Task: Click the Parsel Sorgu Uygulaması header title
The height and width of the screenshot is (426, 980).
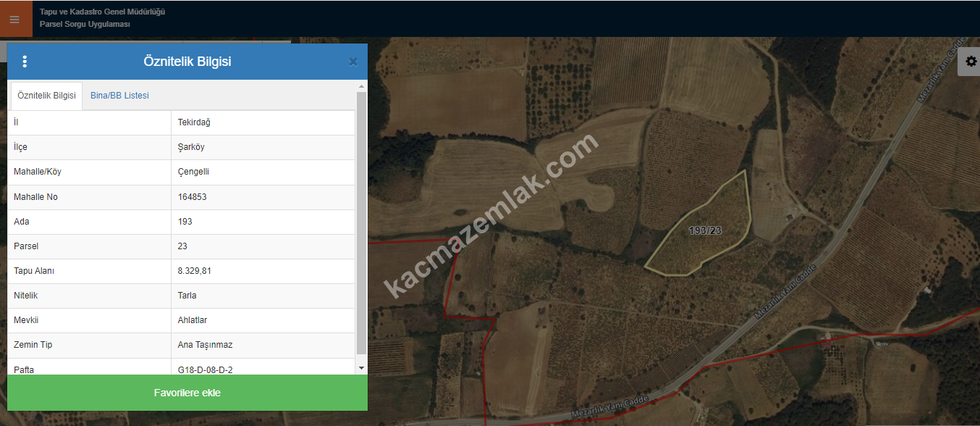Action: 85,24
